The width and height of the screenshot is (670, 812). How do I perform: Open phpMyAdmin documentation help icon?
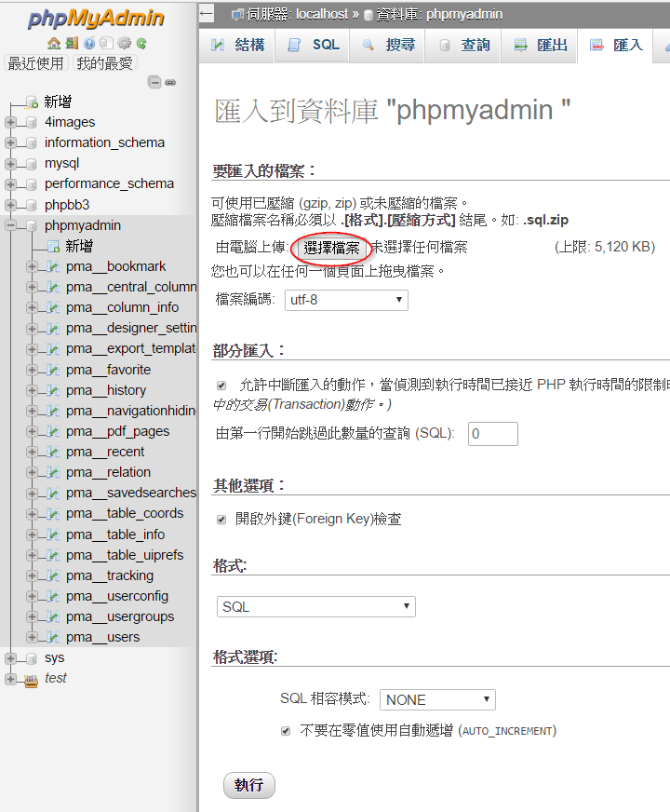click(x=89, y=43)
